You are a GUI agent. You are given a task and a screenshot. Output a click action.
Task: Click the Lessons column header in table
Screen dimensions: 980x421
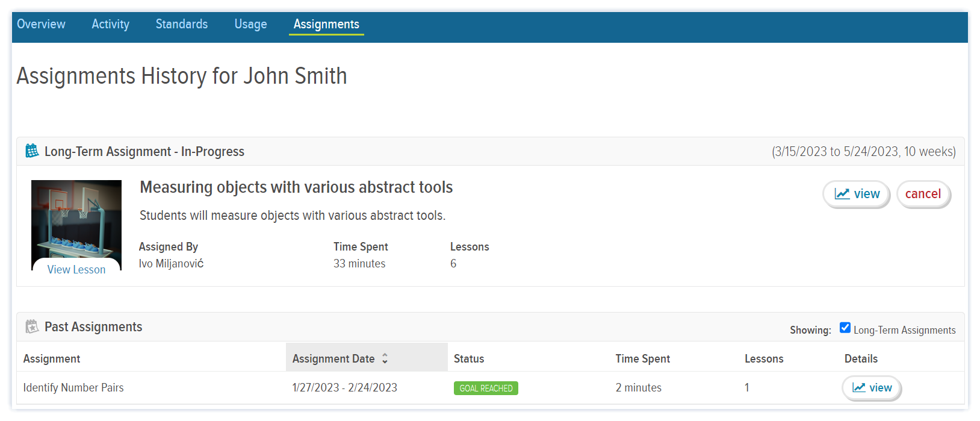[x=764, y=359]
